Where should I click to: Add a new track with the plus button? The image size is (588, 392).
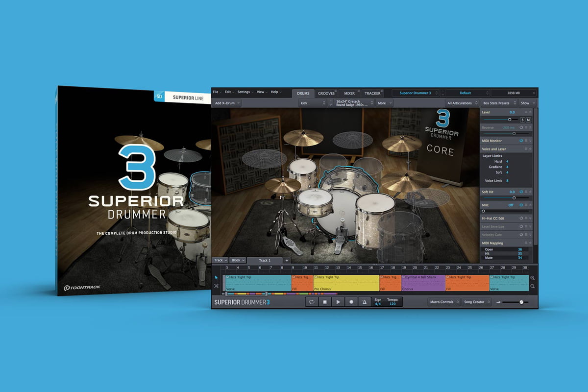coord(287,260)
